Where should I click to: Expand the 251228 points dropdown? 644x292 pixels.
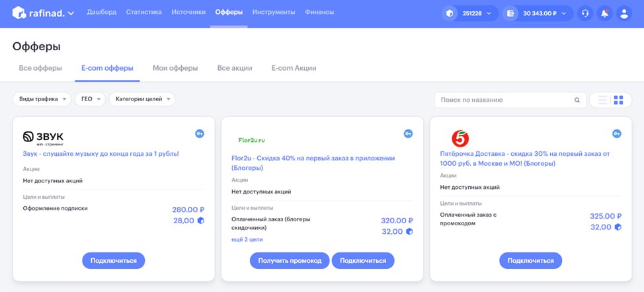pyautogui.click(x=489, y=13)
